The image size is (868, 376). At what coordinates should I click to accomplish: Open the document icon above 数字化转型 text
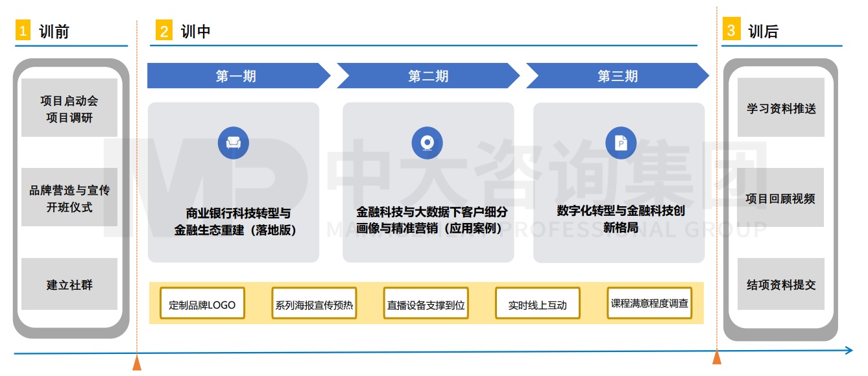[x=621, y=143]
